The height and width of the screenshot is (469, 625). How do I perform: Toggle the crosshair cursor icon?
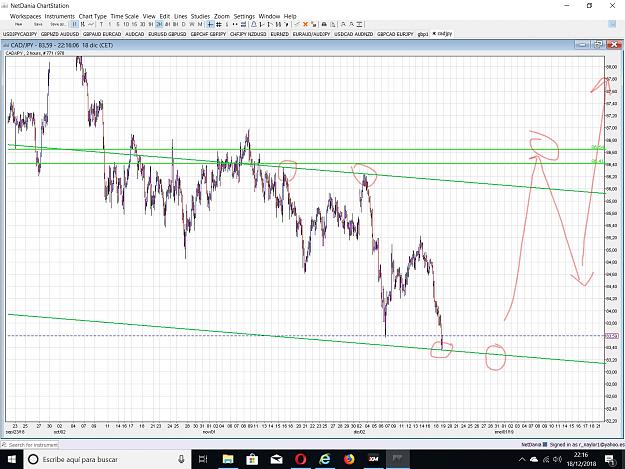coord(210,24)
